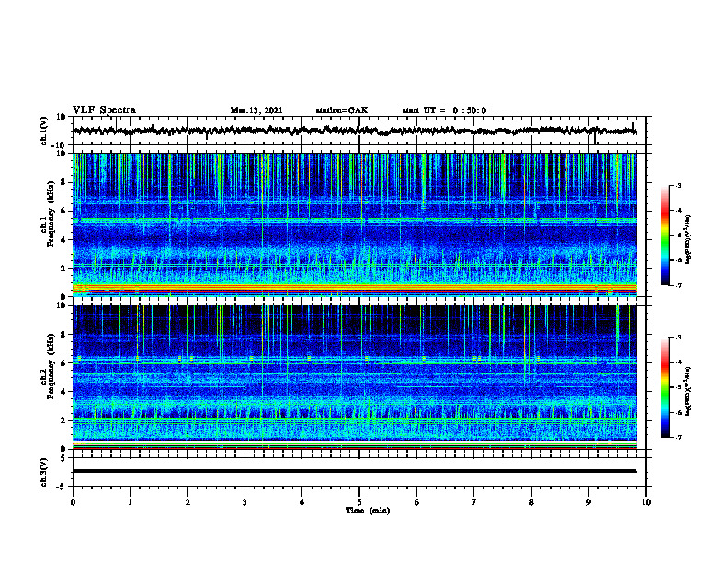Click the "2" kHz tick of ch.2 spectrogram

pyautogui.click(x=63, y=420)
